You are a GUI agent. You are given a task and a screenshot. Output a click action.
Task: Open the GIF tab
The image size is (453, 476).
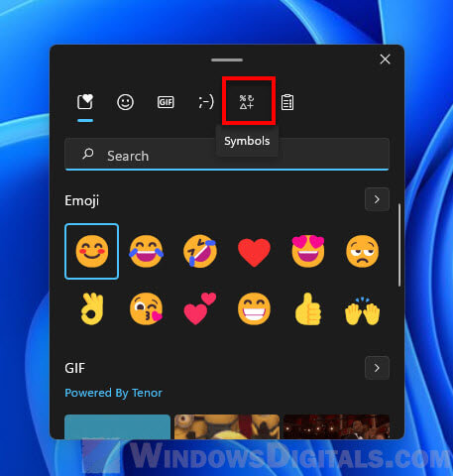click(x=166, y=102)
